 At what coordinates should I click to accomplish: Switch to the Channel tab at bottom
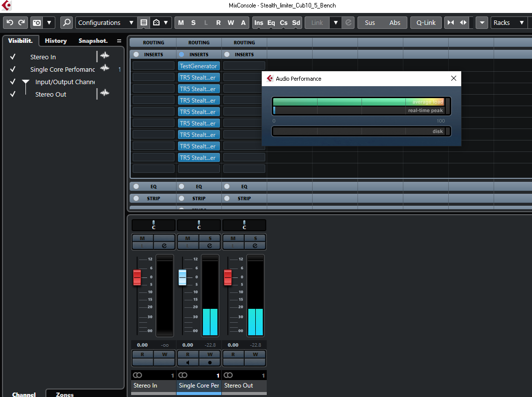pos(24,395)
